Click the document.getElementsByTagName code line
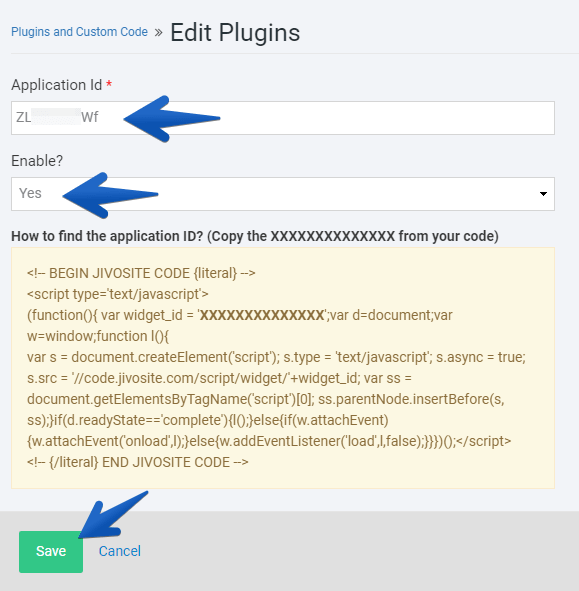 [265, 399]
